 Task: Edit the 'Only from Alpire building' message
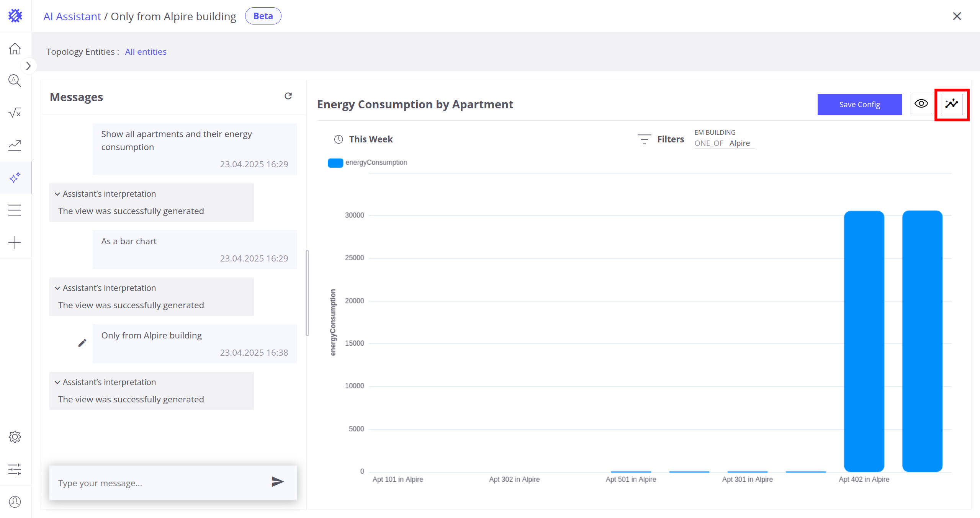82,343
